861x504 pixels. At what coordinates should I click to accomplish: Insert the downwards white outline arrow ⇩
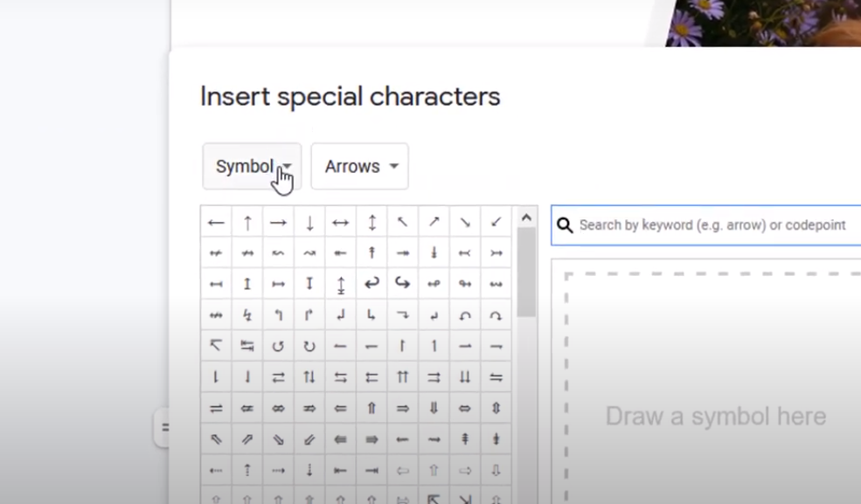496,470
